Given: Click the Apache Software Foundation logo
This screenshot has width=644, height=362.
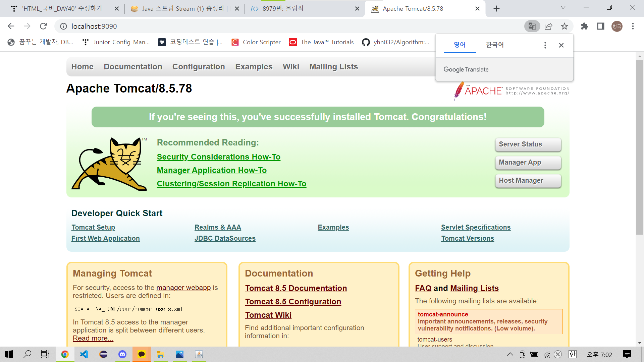Looking at the screenshot, I should tap(512, 91).
